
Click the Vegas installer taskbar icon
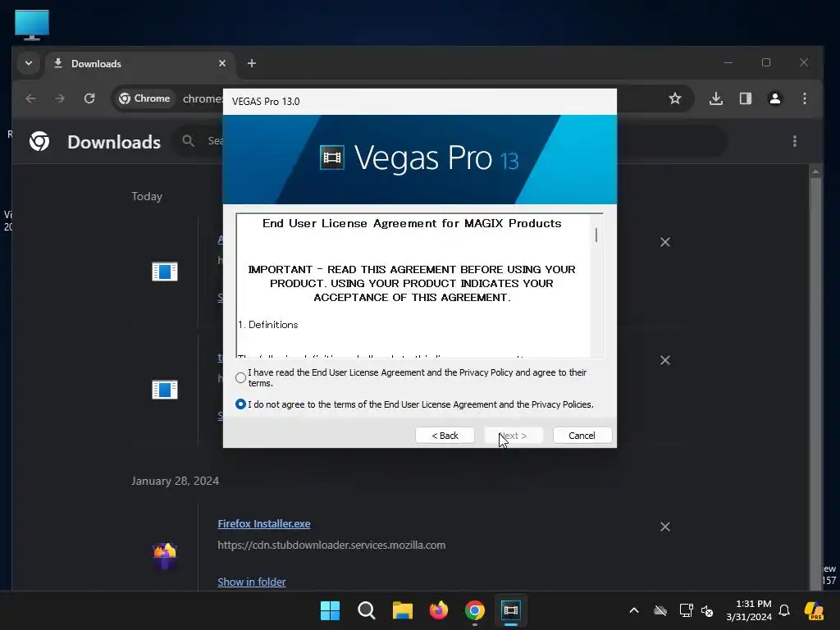click(x=511, y=610)
